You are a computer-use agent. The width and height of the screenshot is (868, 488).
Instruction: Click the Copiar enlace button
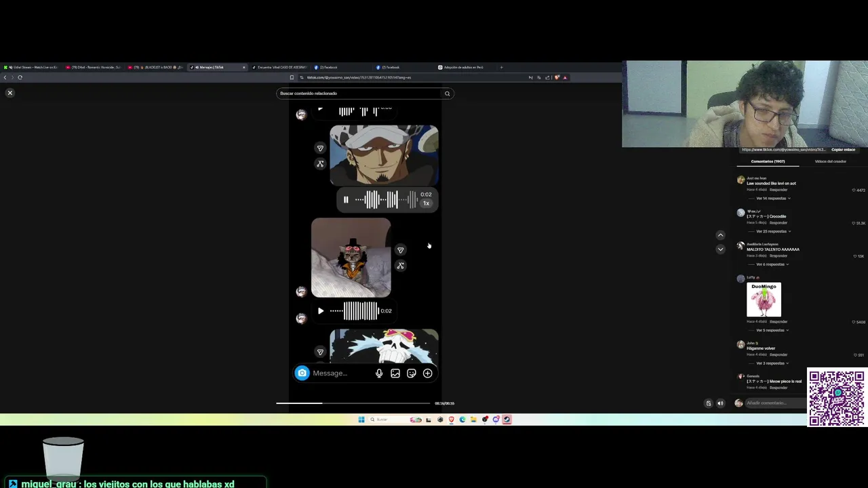(843, 150)
